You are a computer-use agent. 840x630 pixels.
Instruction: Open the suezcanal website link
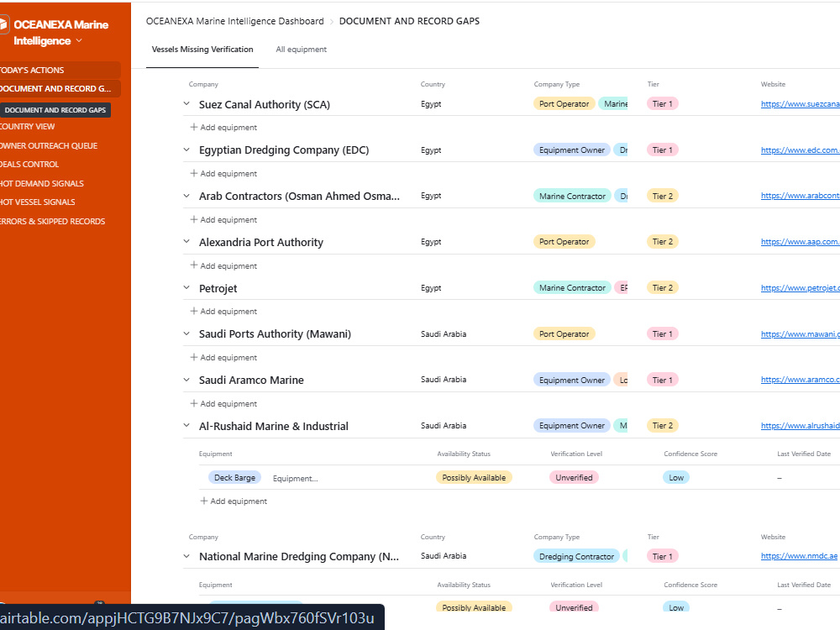[801, 104]
